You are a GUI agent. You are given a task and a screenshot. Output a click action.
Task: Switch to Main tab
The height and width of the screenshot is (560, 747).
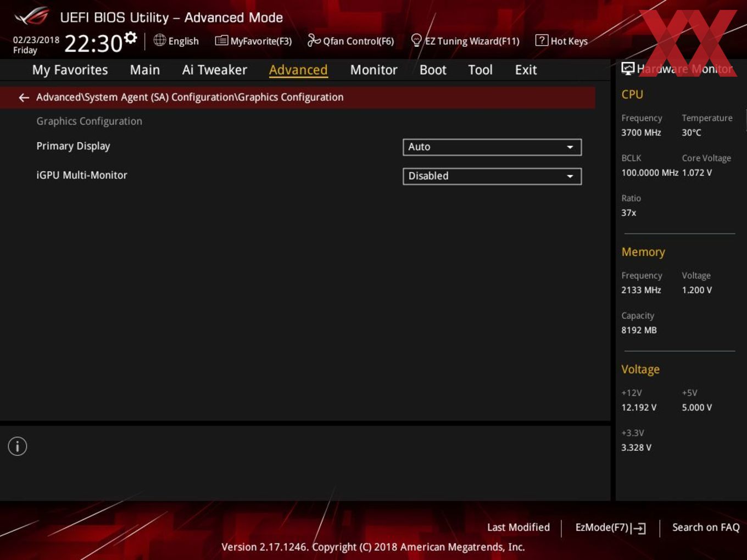point(145,70)
